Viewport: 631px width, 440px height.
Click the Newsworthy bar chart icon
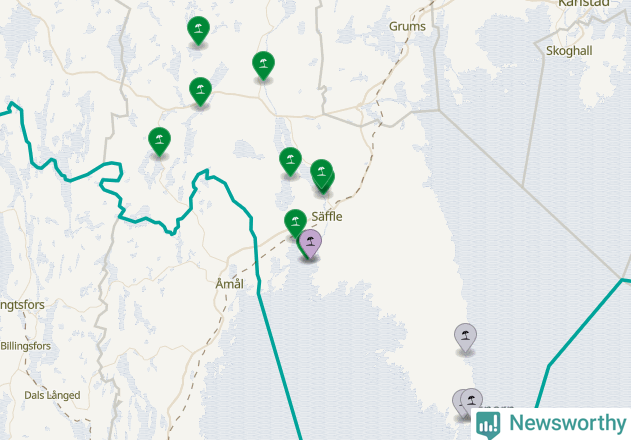(x=488, y=424)
